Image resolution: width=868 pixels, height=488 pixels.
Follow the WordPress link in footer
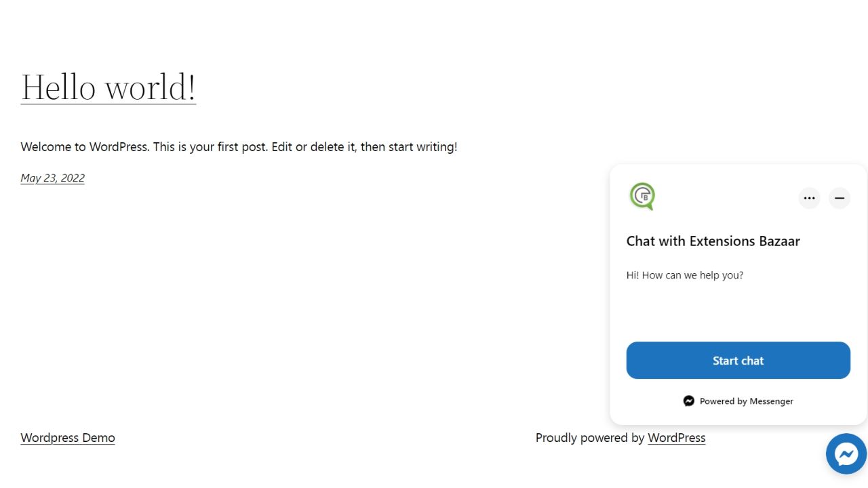(676, 438)
